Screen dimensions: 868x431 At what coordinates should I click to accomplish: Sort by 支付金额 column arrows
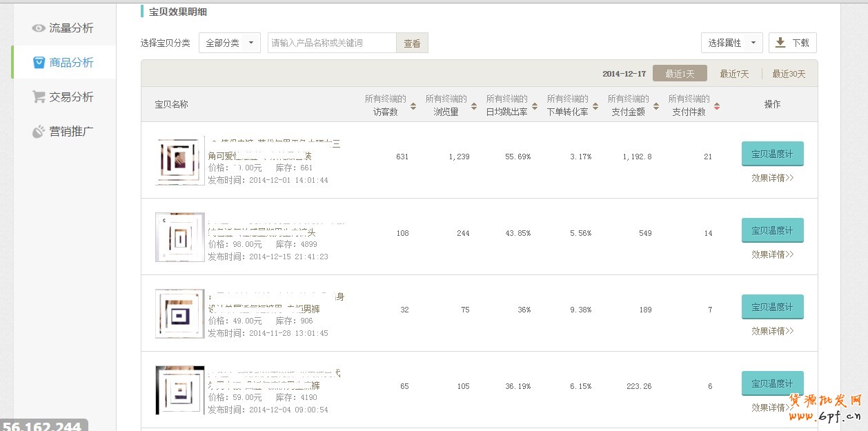pyautogui.click(x=656, y=106)
